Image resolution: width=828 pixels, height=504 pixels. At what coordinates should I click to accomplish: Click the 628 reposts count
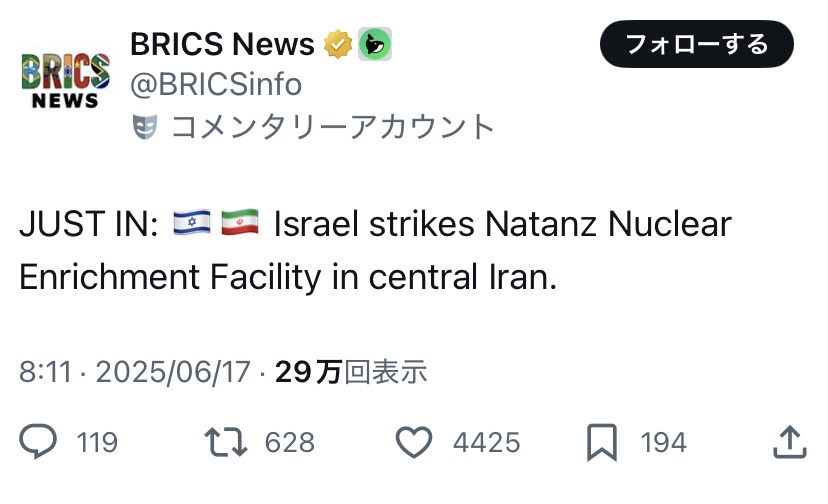click(x=290, y=442)
